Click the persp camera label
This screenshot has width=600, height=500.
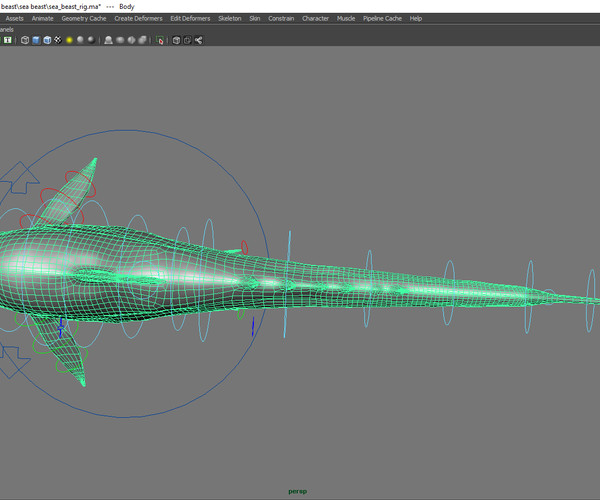(297, 491)
